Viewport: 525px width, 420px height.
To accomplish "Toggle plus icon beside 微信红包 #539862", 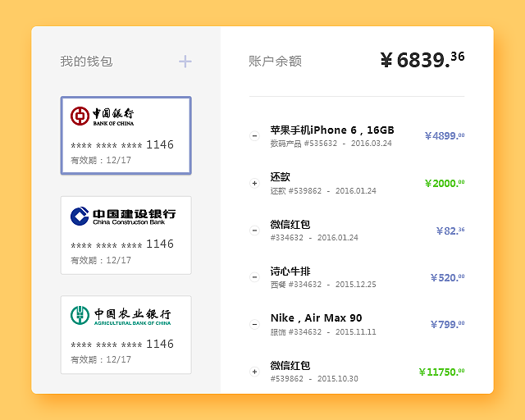I will [x=254, y=372].
